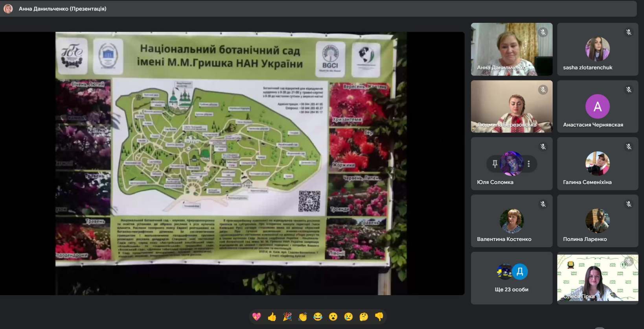
Task: Open the 'Ще 23 особи' participants tile
Action: [x=512, y=278]
